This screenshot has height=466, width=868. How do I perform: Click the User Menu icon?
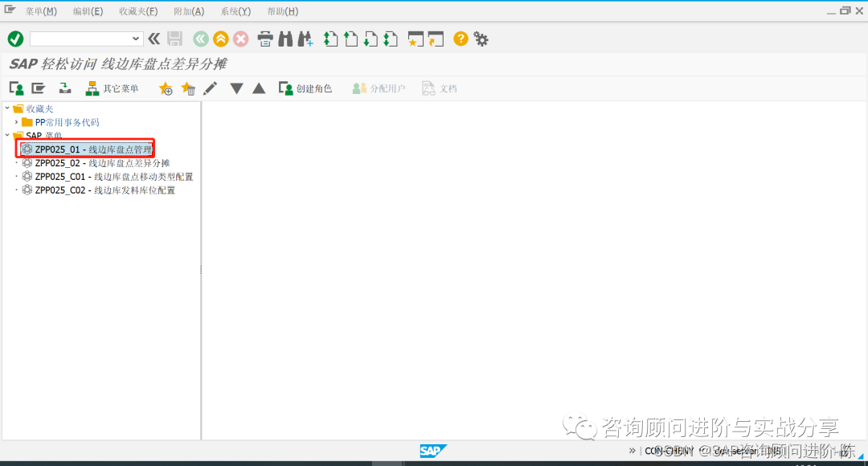(x=17, y=88)
